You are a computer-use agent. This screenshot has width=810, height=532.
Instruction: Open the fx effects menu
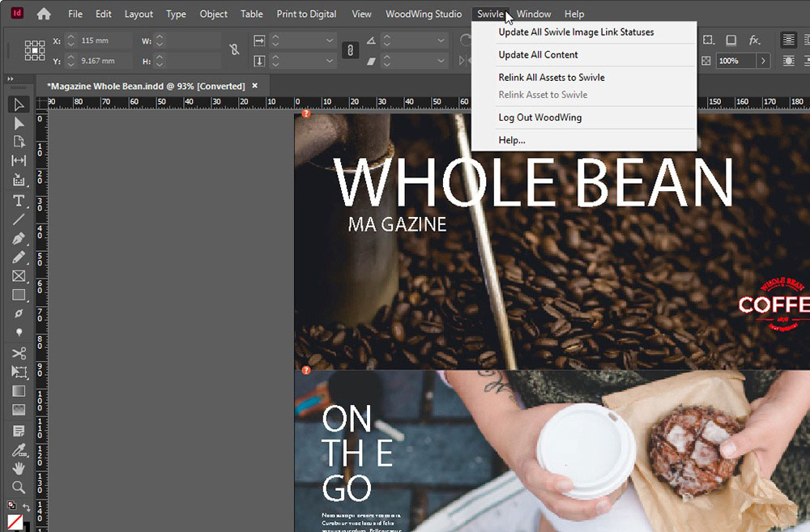tap(754, 40)
